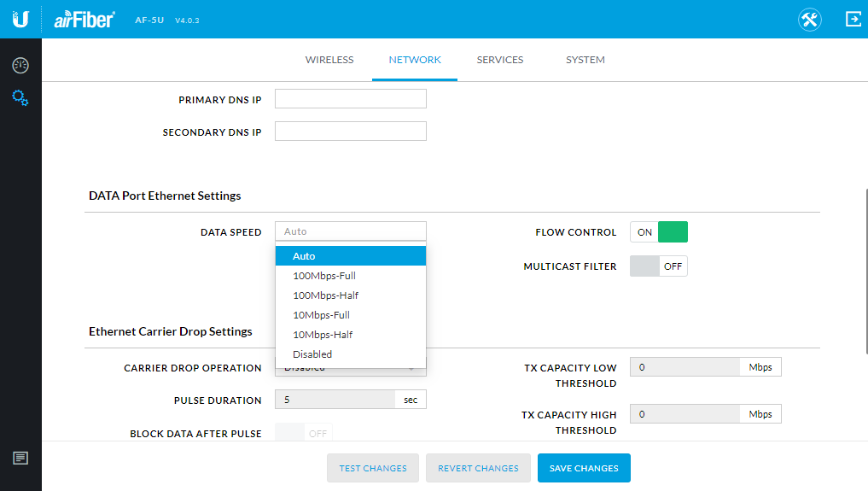Collapse the Data Speed combo box
This screenshot has width=868, height=491.
tap(350, 231)
